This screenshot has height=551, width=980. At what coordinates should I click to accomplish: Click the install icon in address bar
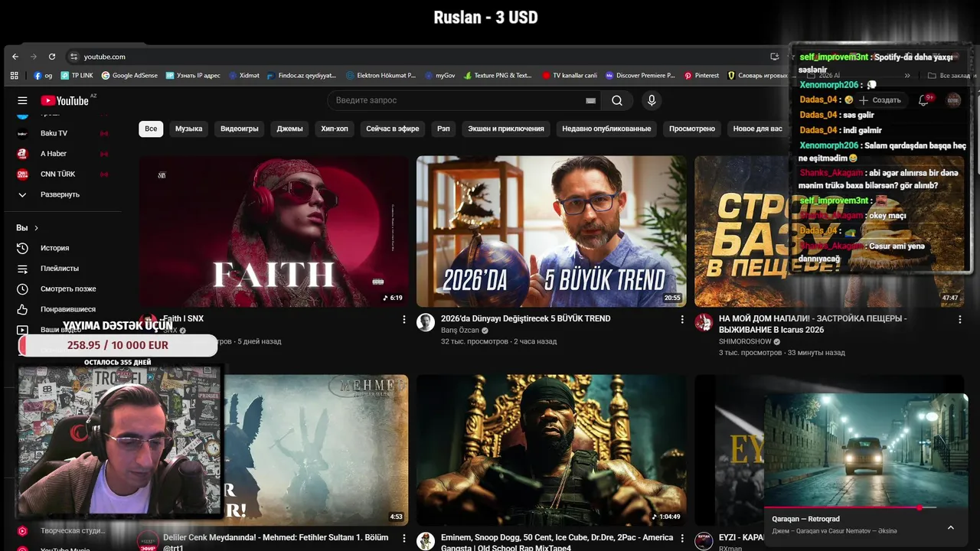click(x=774, y=57)
